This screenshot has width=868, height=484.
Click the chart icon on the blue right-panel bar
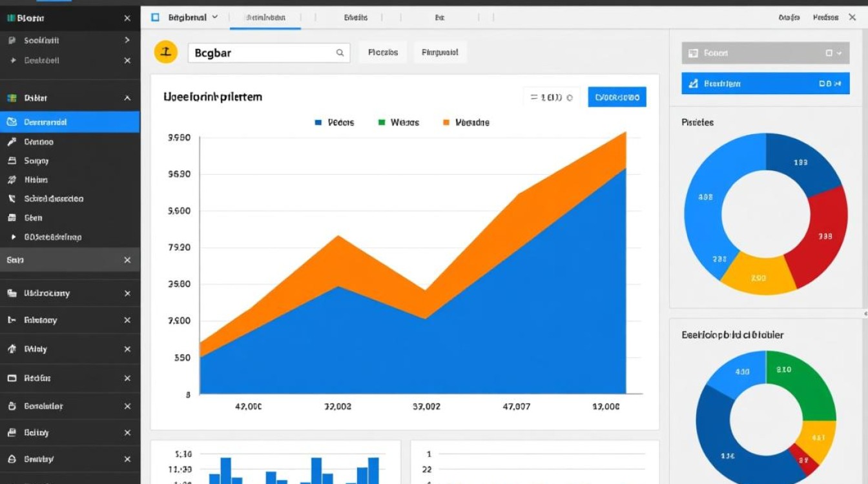693,84
